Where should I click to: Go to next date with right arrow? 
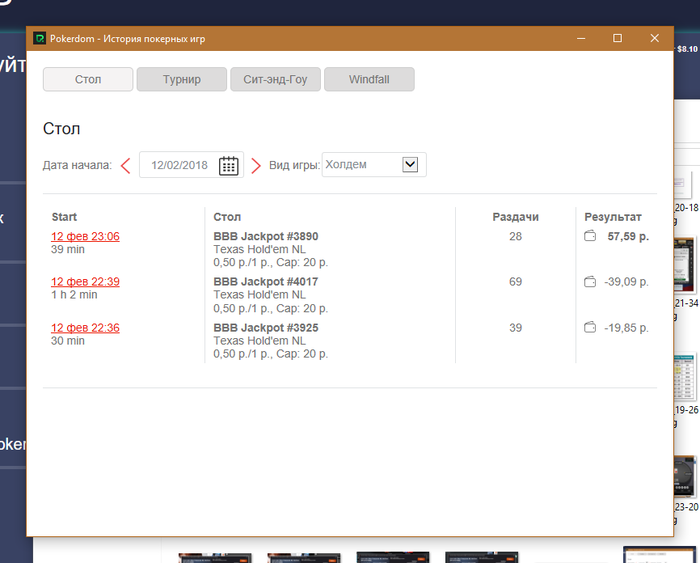tap(256, 166)
